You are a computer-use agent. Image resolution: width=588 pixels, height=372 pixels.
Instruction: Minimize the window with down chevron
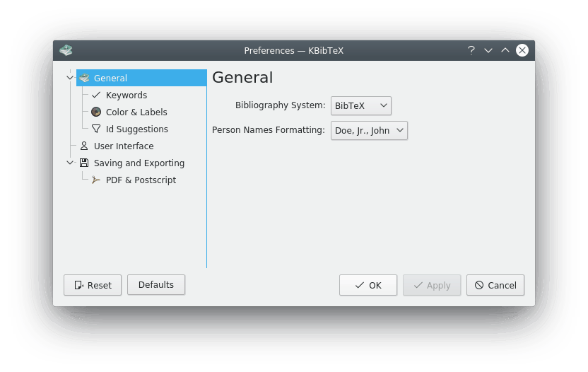[x=488, y=50]
